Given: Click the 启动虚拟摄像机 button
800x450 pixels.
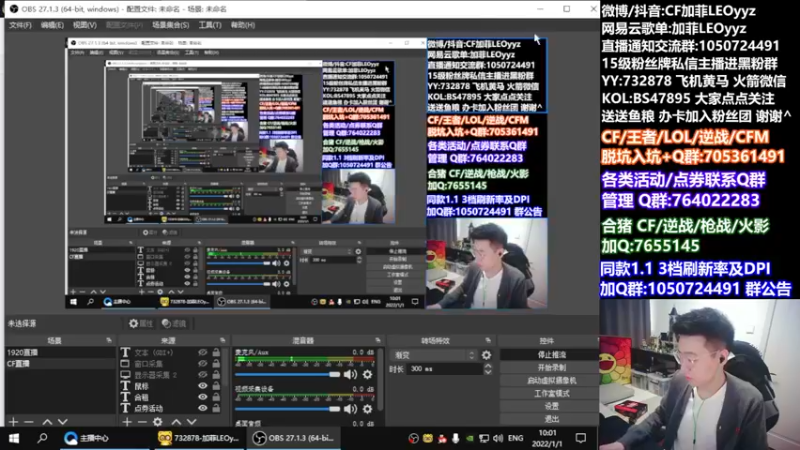Looking at the screenshot, I should 552,380.
